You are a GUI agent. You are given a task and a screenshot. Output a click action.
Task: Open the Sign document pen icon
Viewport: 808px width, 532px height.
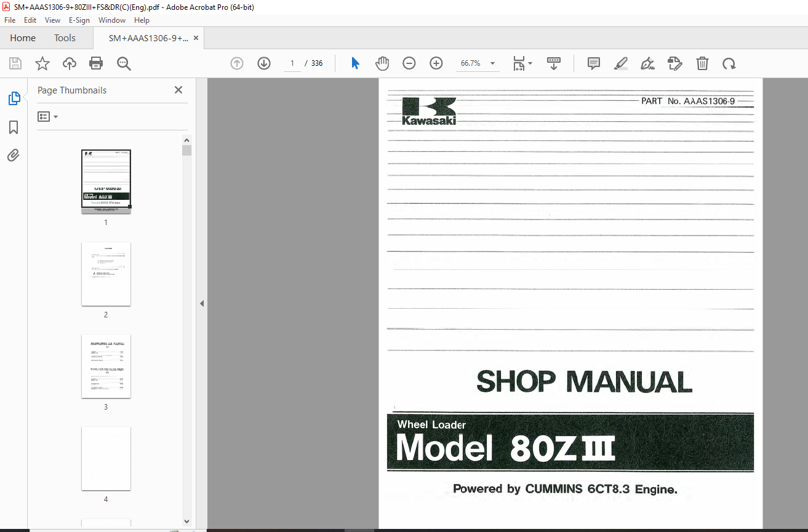[x=647, y=63]
